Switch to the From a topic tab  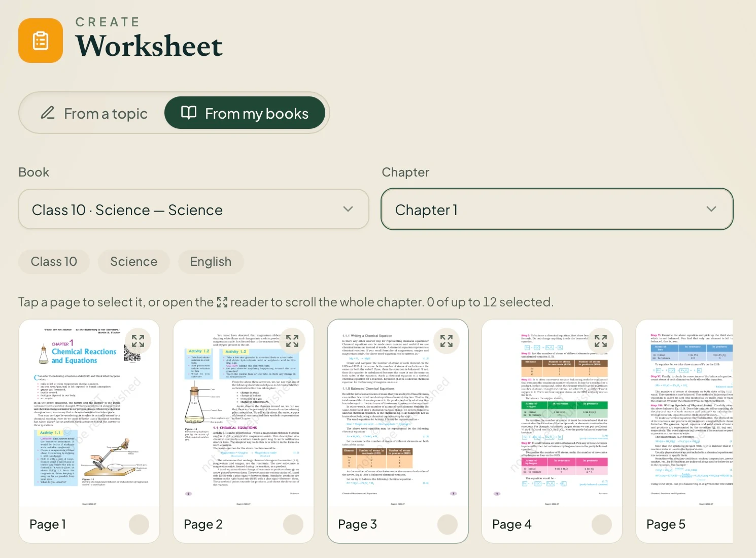tap(94, 113)
